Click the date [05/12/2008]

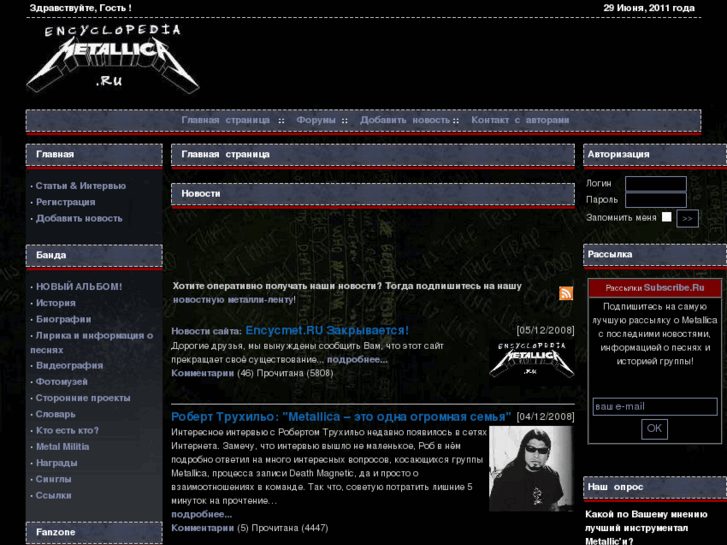pyautogui.click(x=545, y=330)
